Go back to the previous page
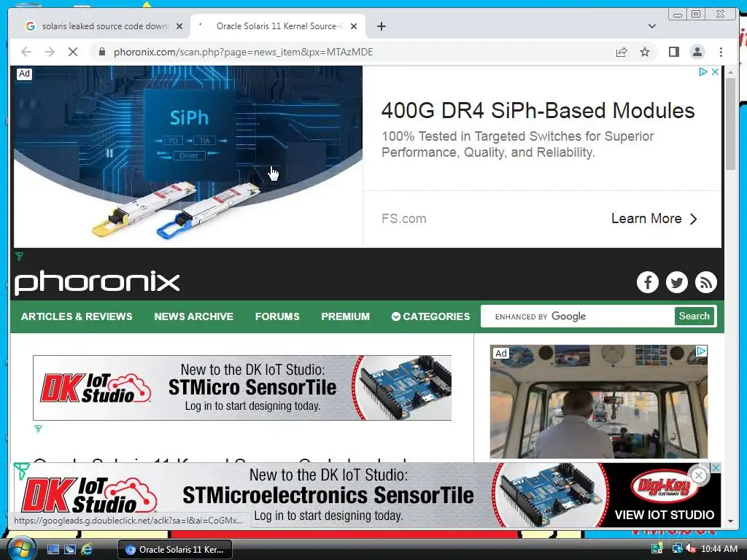The height and width of the screenshot is (560, 747). point(26,52)
